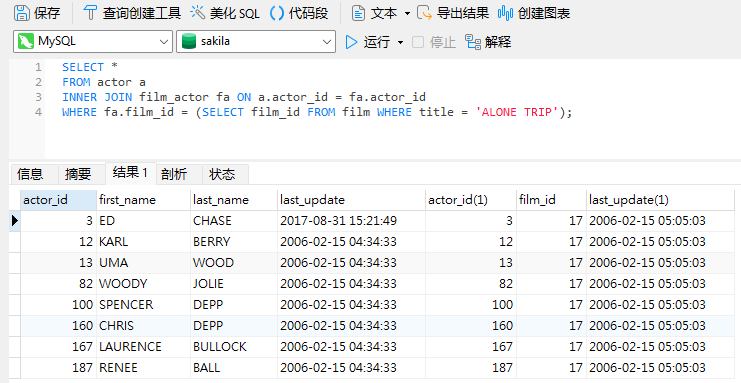Click Export Result (导出结果)
Viewport: 741px width, 383px height.
click(453, 13)
